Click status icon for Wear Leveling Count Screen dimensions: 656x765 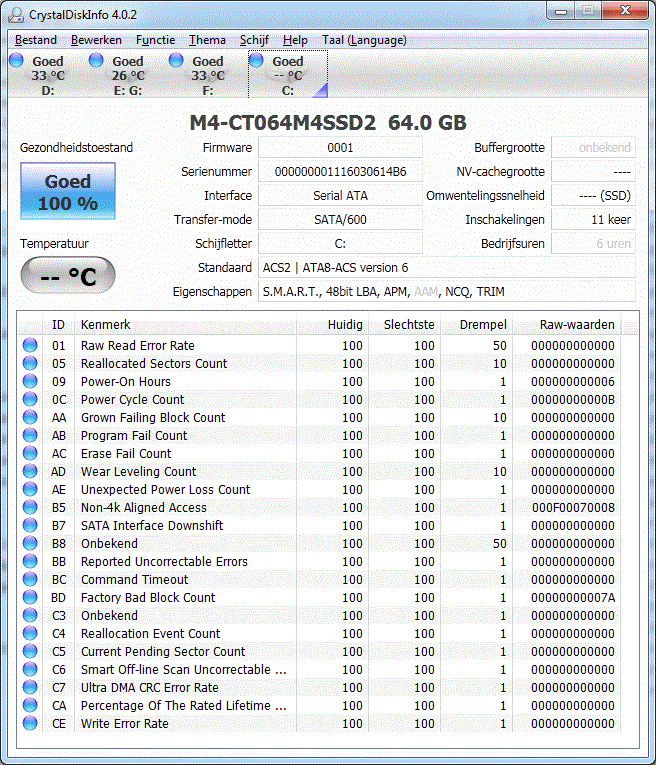pos(30,471)
